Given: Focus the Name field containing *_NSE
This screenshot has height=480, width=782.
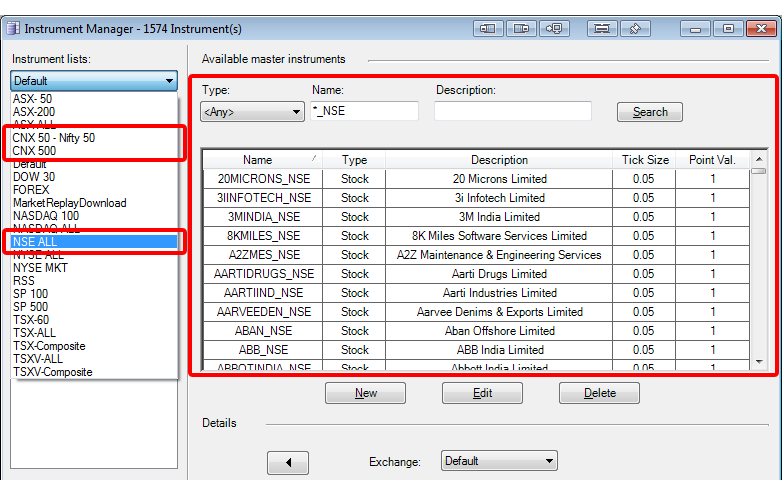Looking at the screenshot, I should (365, 111).
